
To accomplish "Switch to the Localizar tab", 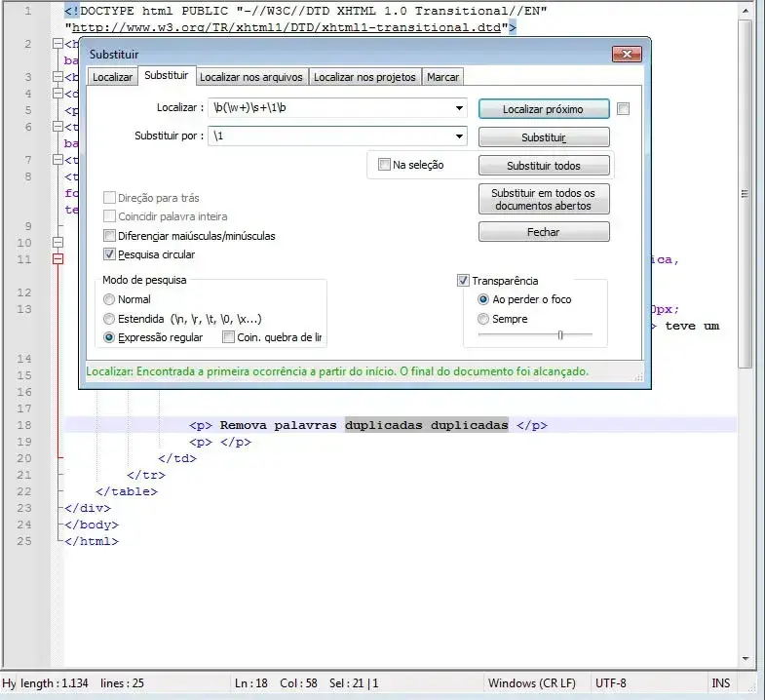I will 112,77.
